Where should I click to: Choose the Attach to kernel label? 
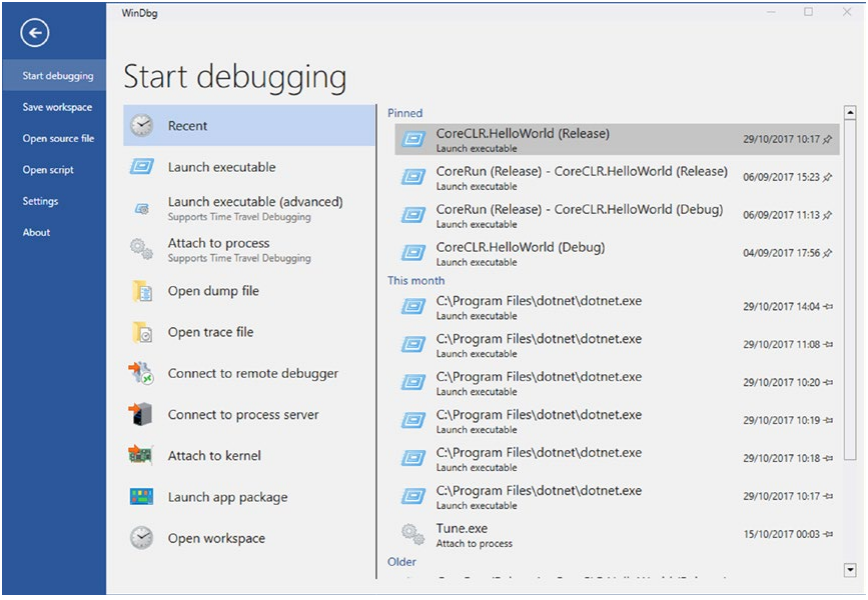[214, 456]
